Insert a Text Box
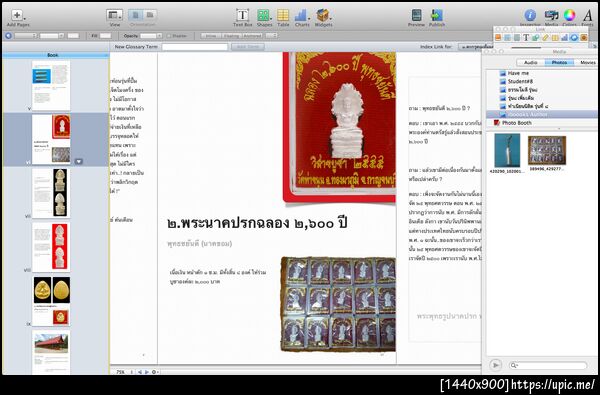Image resolution: width=600 pixels, height=395 pixels. 242,15
